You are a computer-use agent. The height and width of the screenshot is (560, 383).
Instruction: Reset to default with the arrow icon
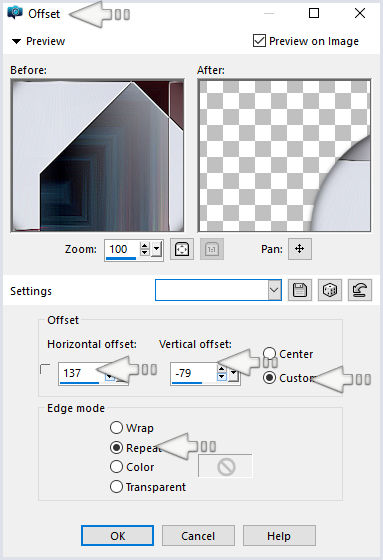point(360,290)
